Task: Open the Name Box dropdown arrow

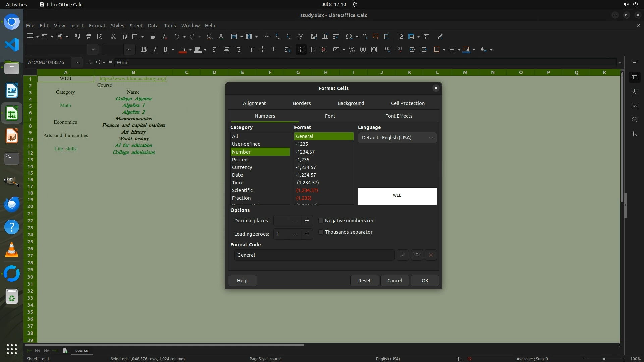Action: coord(77,62)
